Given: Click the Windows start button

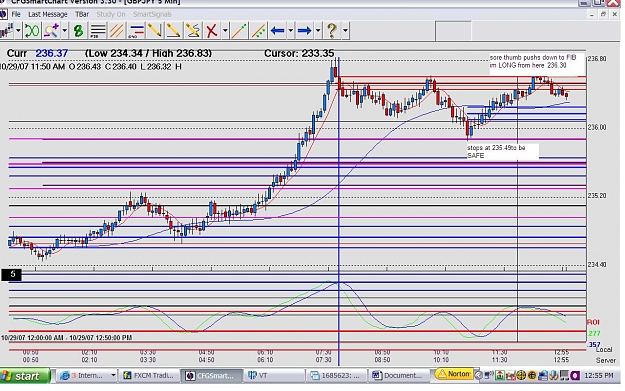Looking at the screenshot, I should 25,375.
